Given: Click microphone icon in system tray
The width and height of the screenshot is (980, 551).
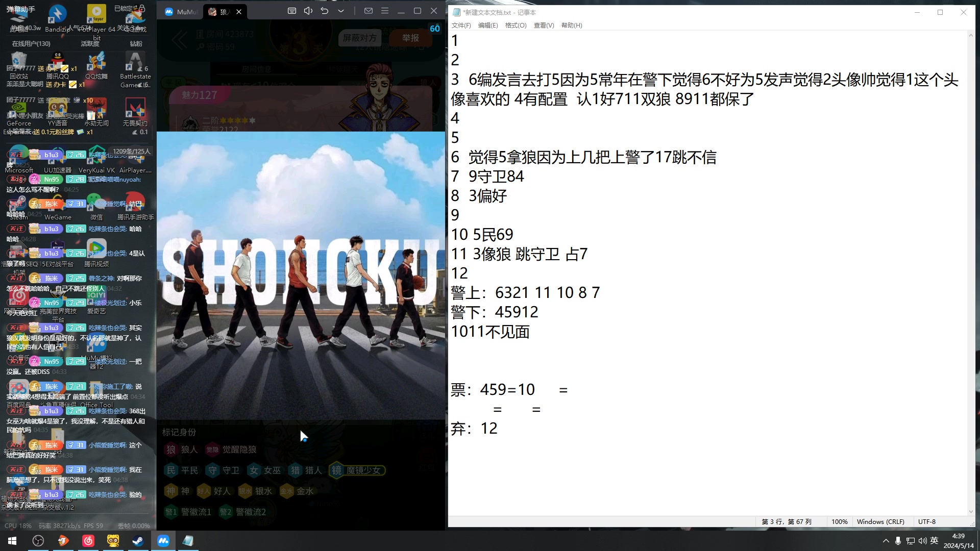Looking at the screenshot, I should click(x=898, y=541).
